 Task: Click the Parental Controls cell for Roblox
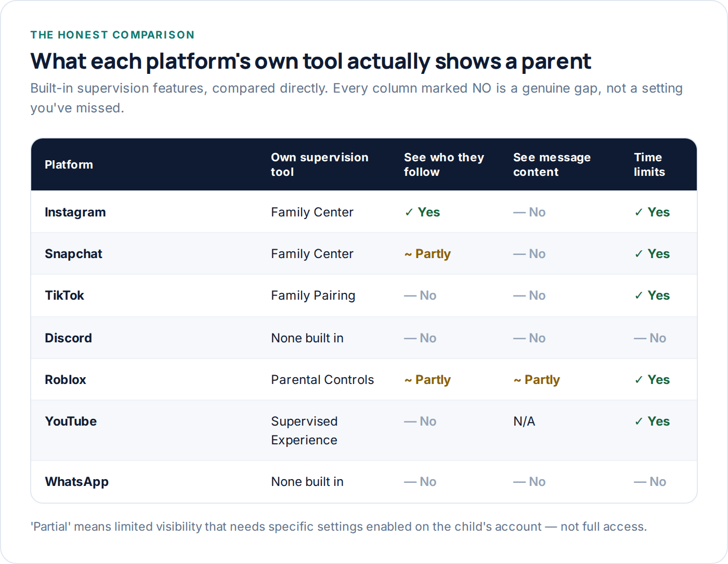pos(322,380)
